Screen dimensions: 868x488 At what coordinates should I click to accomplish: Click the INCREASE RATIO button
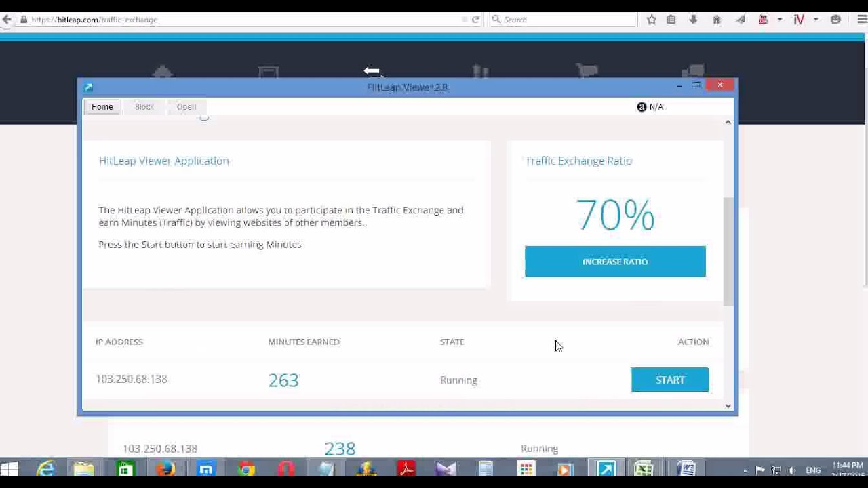click(x=615, y=262)
